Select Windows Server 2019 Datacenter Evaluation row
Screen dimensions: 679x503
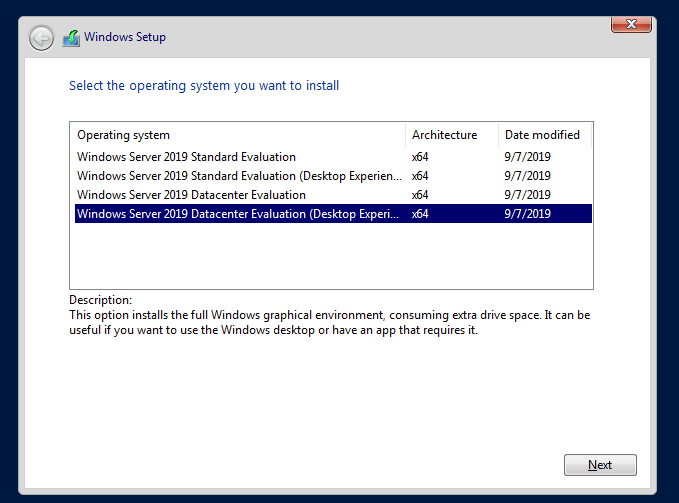pos(333,195)
